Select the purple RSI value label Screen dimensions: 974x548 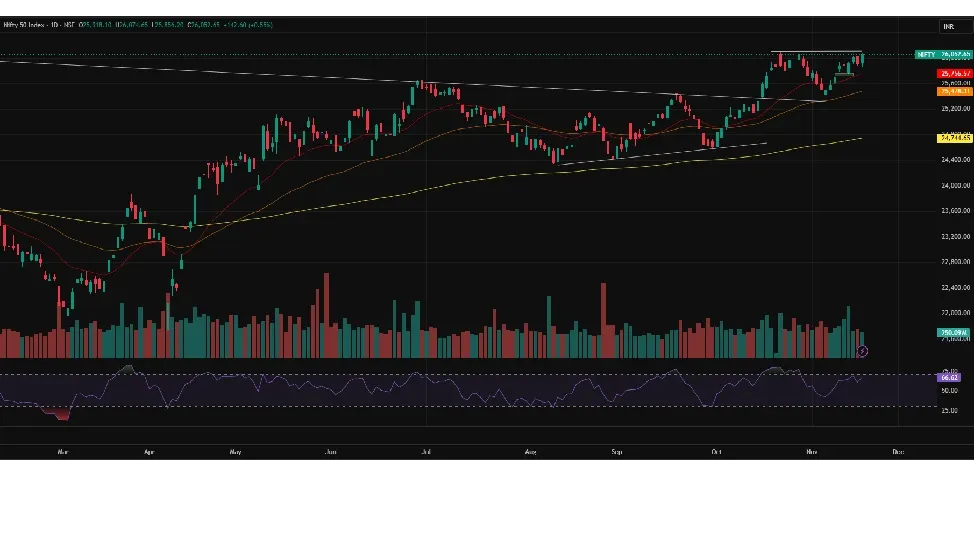click(x=948, y=377)
